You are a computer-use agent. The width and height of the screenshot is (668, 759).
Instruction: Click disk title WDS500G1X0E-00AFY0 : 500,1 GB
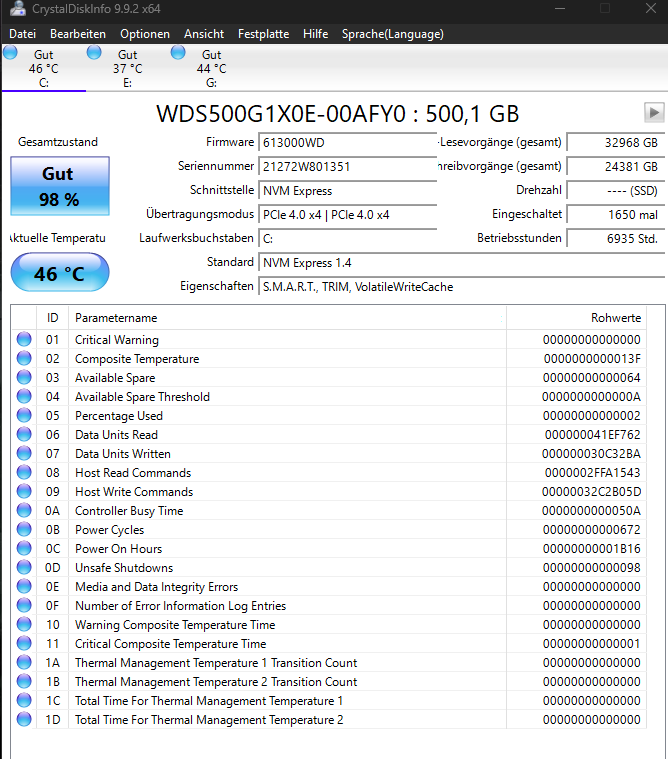[337, 114]
